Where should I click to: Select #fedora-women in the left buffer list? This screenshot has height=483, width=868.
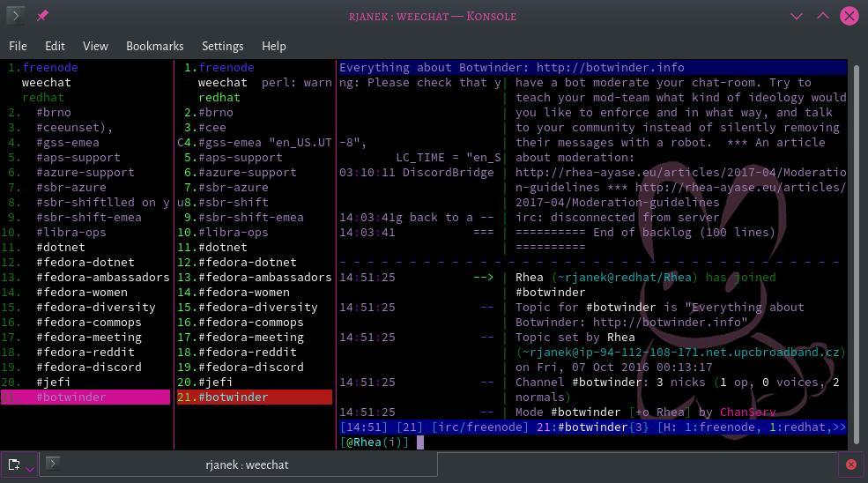coord(82,292)
